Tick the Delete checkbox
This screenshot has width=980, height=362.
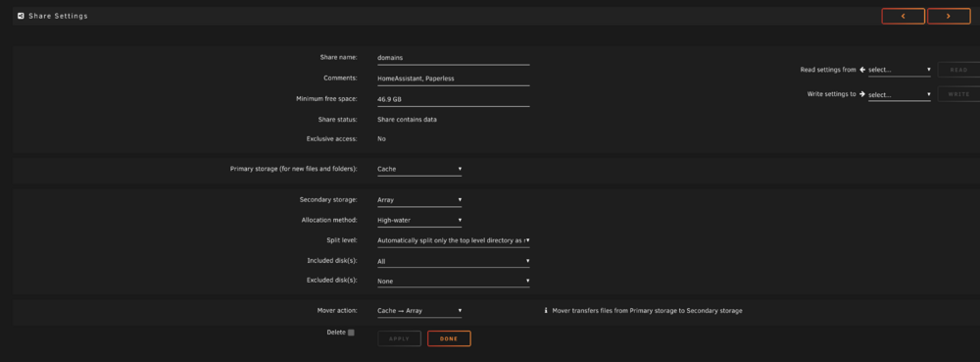[x=351, y=333]
